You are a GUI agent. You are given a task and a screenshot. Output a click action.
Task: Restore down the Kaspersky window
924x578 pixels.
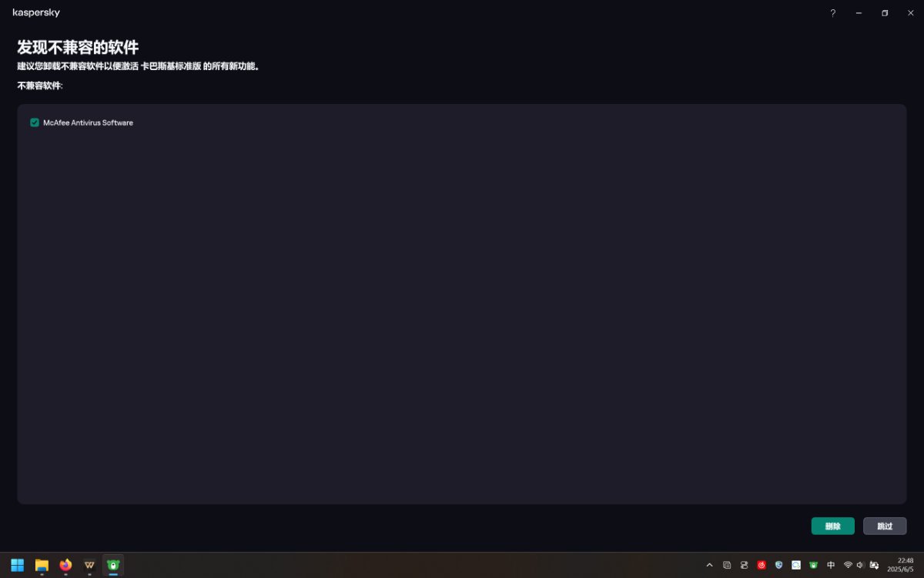[885, 13]
